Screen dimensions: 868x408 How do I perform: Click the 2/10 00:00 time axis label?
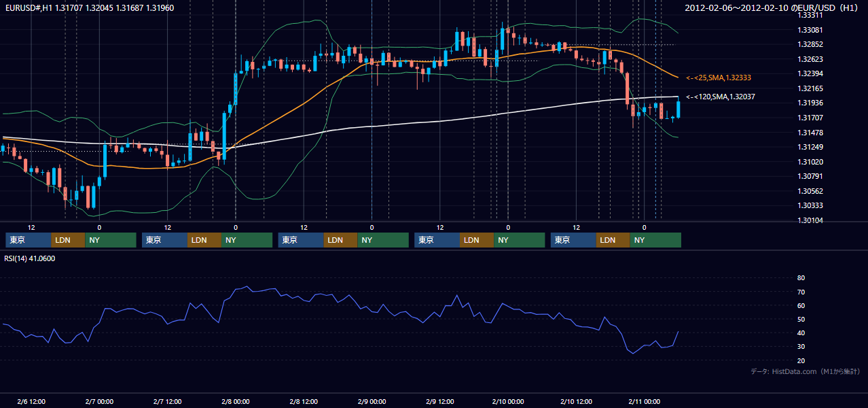(508, 401)
